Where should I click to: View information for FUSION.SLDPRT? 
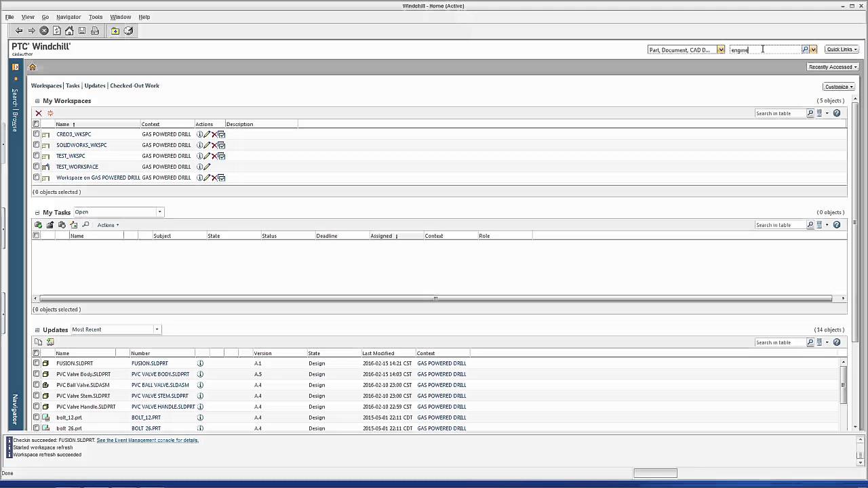click(x=200, y=363)
